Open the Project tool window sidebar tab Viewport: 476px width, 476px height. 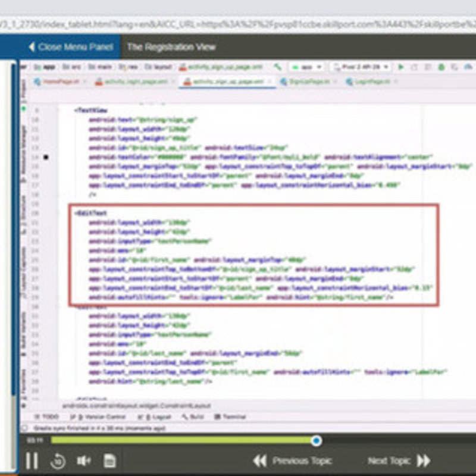point(24,91)
